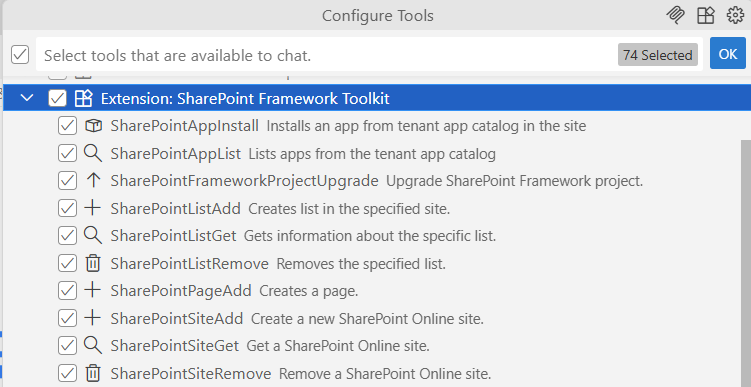Collapse the SharePoint Framework Toolkit extension group
This screenshot has height=387, width=751.
pyautogui.click(x=27, y=98)
